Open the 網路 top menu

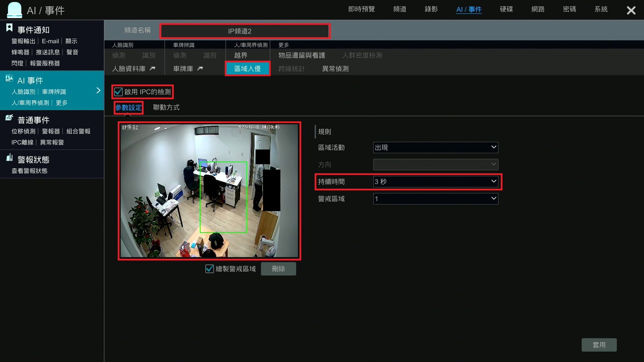click(x=538, y=9)
